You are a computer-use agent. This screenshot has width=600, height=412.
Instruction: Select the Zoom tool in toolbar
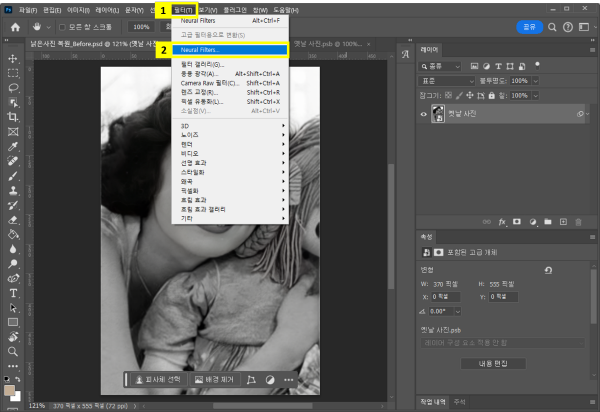(13, 352)
